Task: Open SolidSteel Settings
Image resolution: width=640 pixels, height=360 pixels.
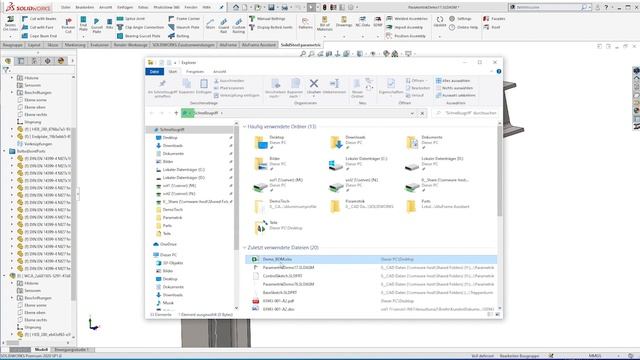Action: pyautogui.click(x=460, y=19)
